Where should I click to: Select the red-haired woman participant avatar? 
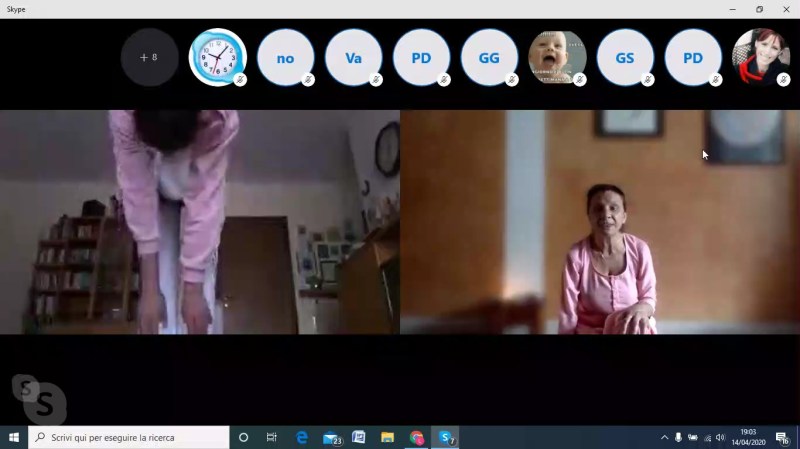(x=761, y=58)
